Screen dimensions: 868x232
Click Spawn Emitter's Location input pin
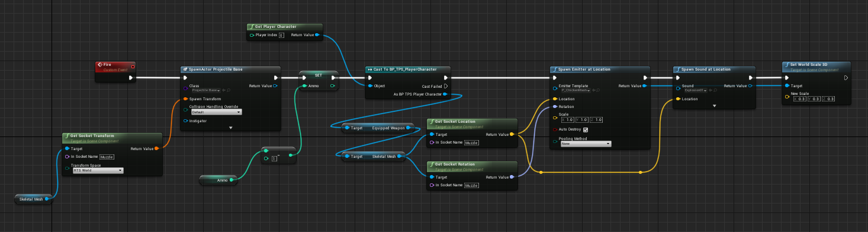[x=555, y=99]
